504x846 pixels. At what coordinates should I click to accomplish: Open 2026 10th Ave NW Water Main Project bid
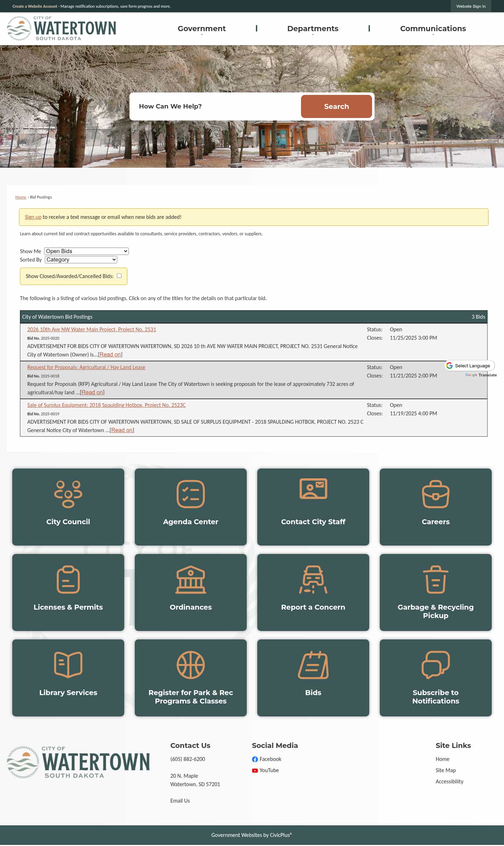pos(92,330)
